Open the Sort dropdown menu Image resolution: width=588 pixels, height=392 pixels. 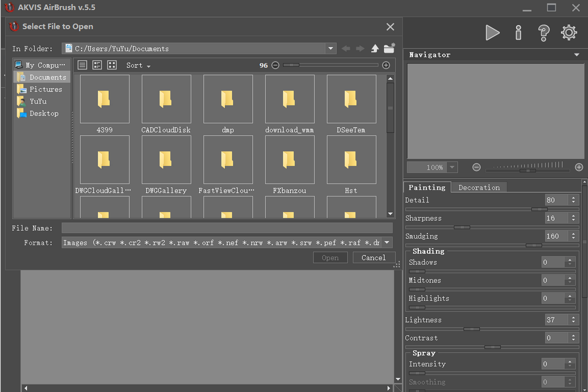pyautogui.click(x=138, y=65)
